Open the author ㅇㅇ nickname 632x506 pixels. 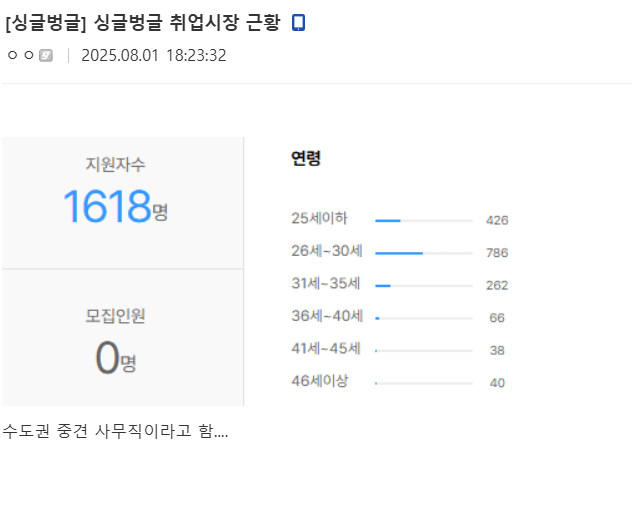click(21, 56)
